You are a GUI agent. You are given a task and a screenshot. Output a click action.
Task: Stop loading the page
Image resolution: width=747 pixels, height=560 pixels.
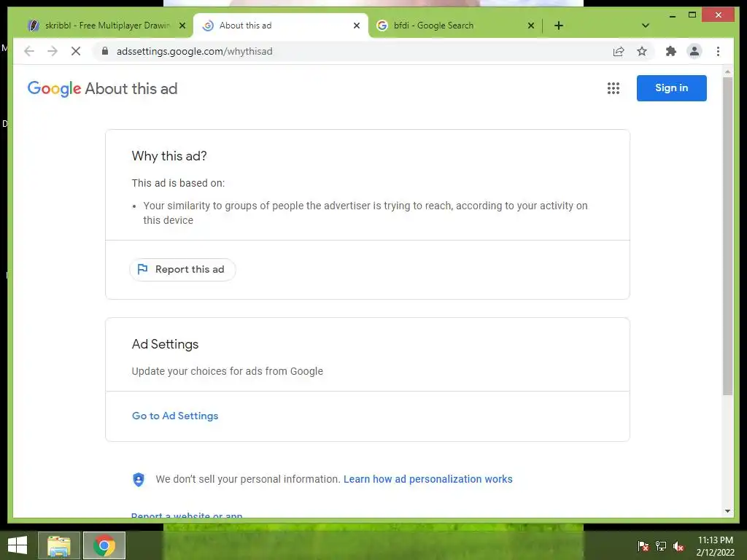pyautogui.click(x=76, y=51)
